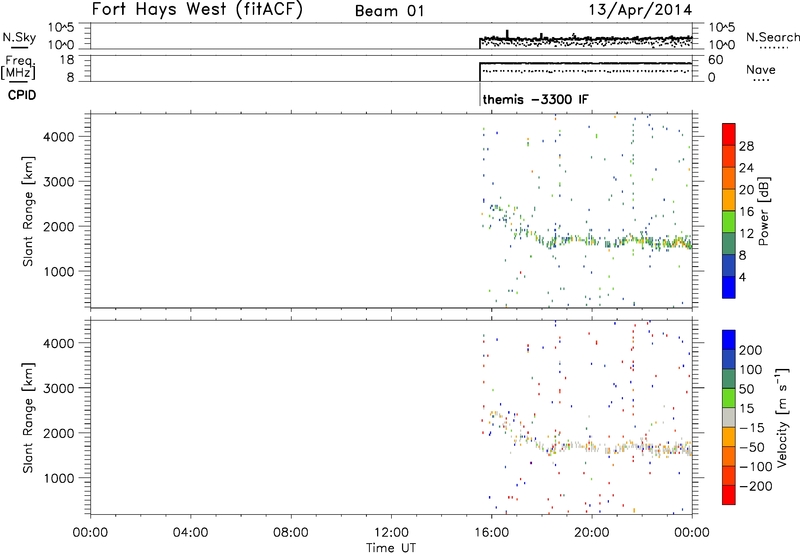
Task: Click the green Velocity segment between 50 and 15
Action: pyautogui.click(x=729, y=398)
